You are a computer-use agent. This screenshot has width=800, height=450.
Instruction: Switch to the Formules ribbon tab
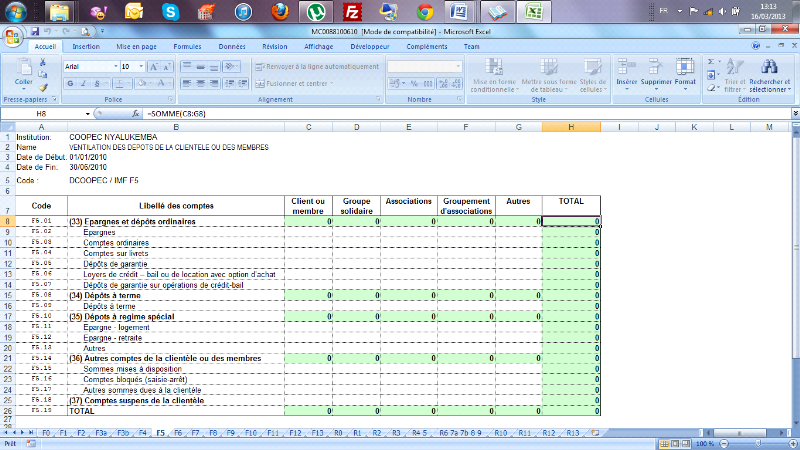pos(187,46)
